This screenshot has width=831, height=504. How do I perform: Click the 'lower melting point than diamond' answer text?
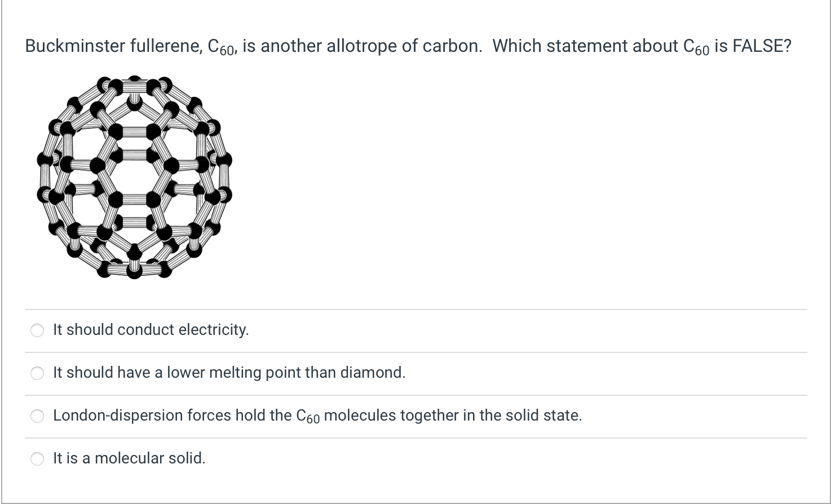229,373
